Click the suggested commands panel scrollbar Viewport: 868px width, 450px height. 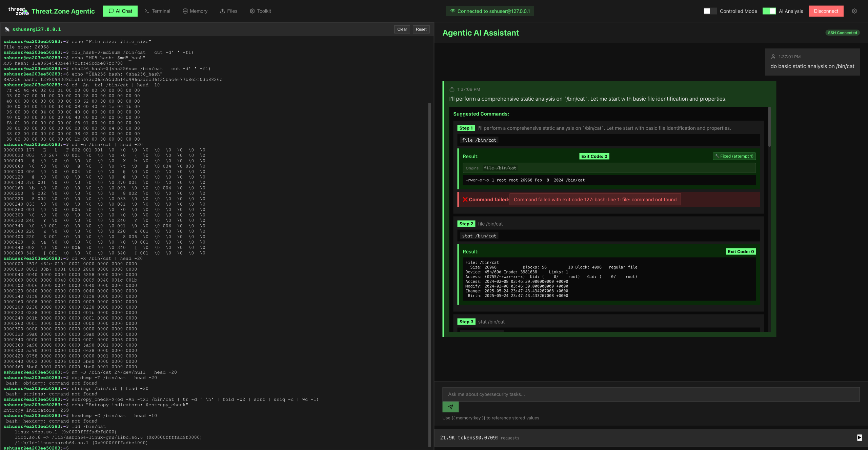pyautogui.click(x=769, y=127)
